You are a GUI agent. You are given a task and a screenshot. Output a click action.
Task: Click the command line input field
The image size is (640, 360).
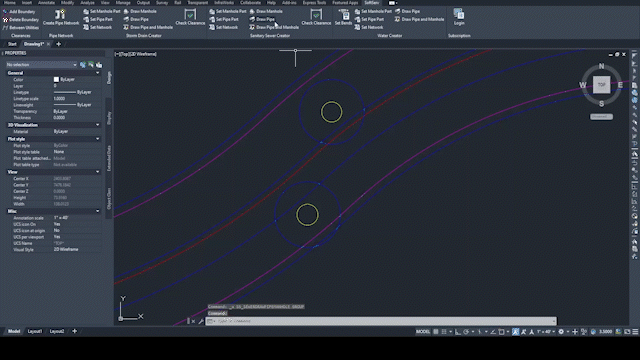click(x=381, y=321)
